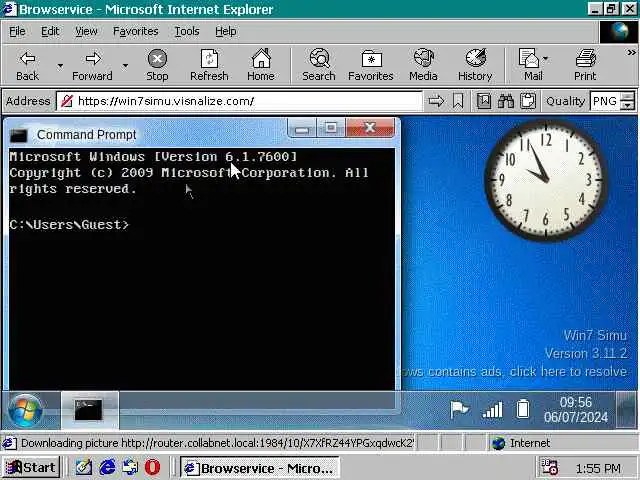Go to the Home page
This screenshot has width=640, height=480.
coord(261,65)
